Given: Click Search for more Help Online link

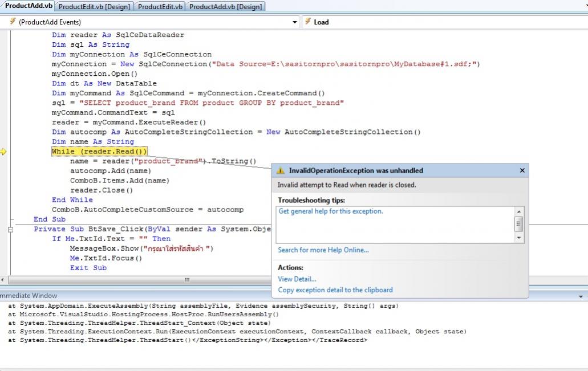Looking at the screenshot, I should click(323, 250).
